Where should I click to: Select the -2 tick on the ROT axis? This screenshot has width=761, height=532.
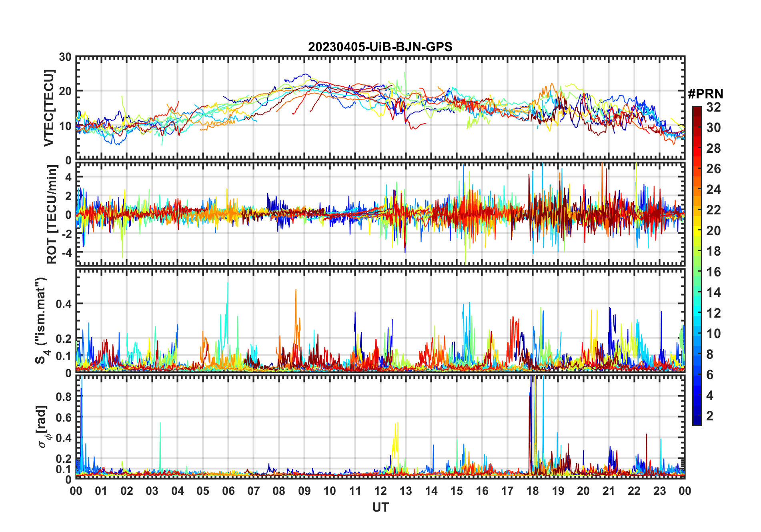pos(66,234)
